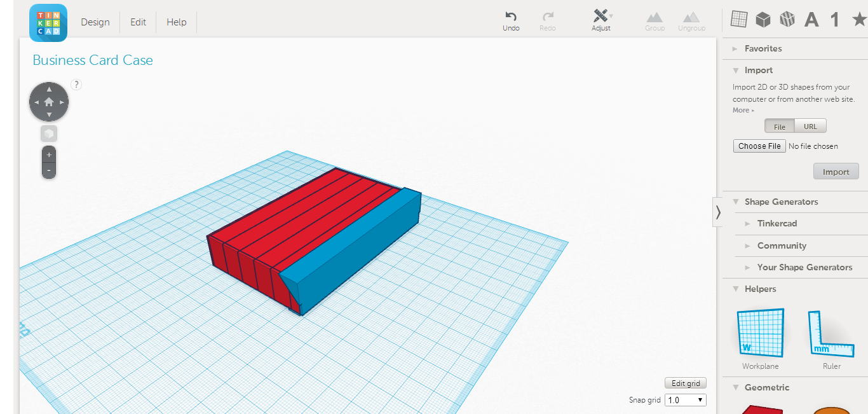Click the fit view cube icon
Screen dimensions: 868x414
point(49,134)
